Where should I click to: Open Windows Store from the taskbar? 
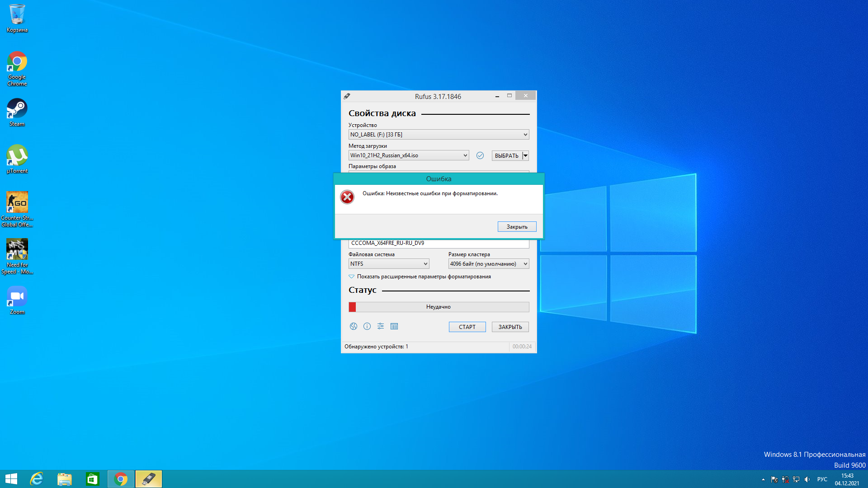[93, 479]
